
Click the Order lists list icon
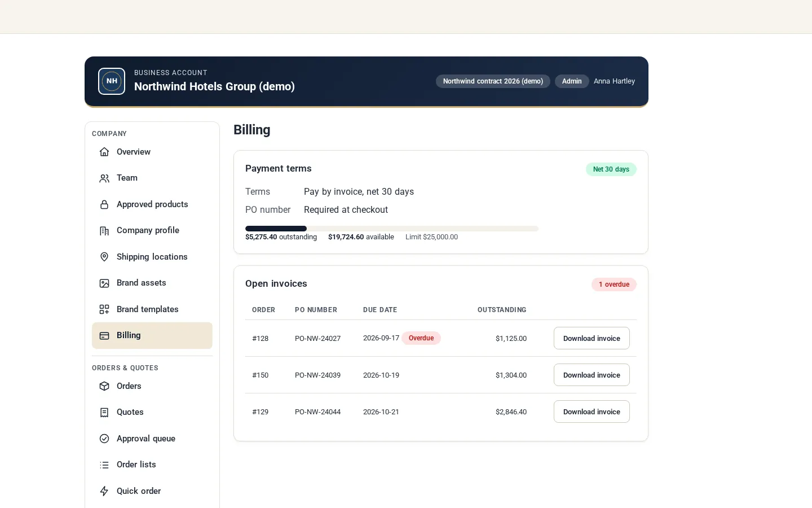104,465
